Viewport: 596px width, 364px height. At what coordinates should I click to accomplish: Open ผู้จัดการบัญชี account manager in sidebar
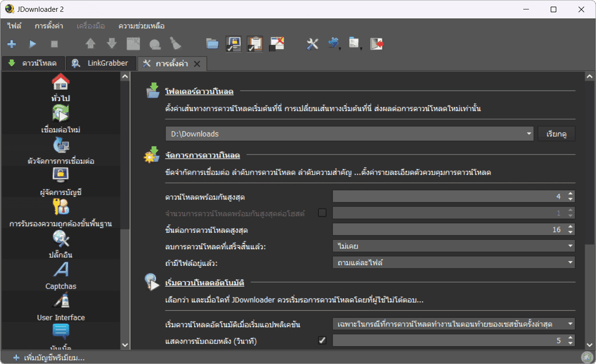[x=61, y=182]
